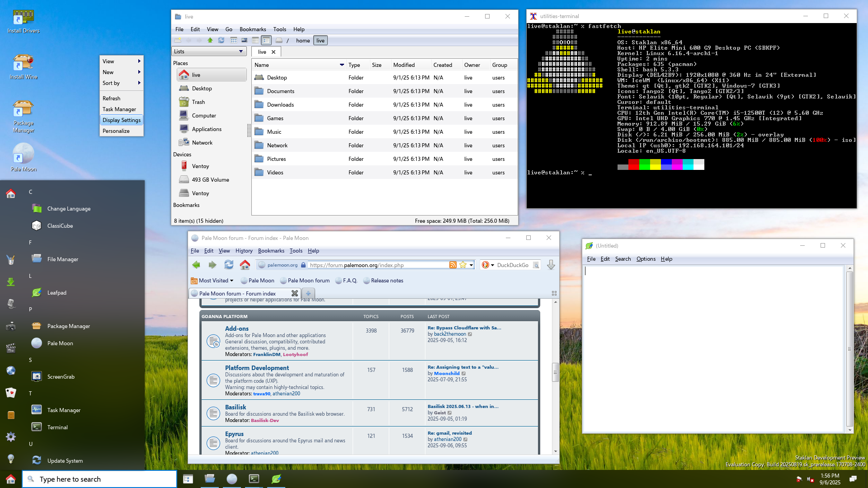Open Pale Moon downloads arrow icon
The height and width of the screenshot is (488, 868).
[x=551, y=265]
